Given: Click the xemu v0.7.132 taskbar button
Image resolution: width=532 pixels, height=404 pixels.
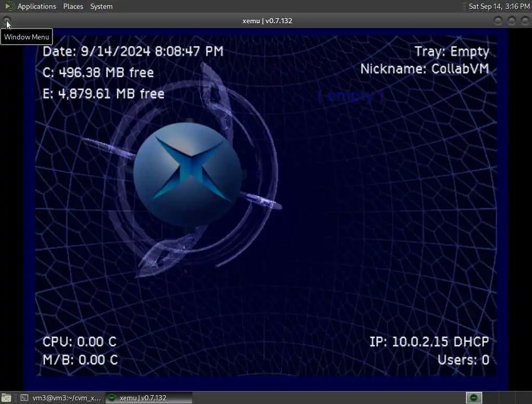Looking at the screenshot, I should click(149, 398).
